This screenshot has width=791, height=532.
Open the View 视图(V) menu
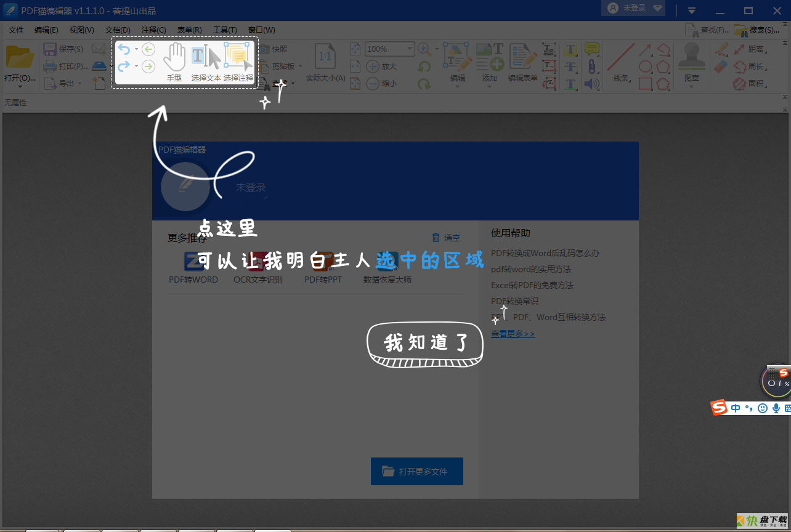click(82, 30)
